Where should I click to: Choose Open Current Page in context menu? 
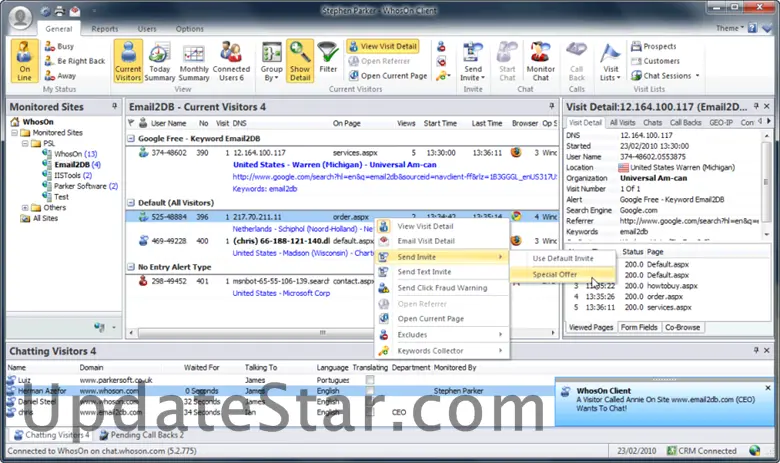click(442, 319)
